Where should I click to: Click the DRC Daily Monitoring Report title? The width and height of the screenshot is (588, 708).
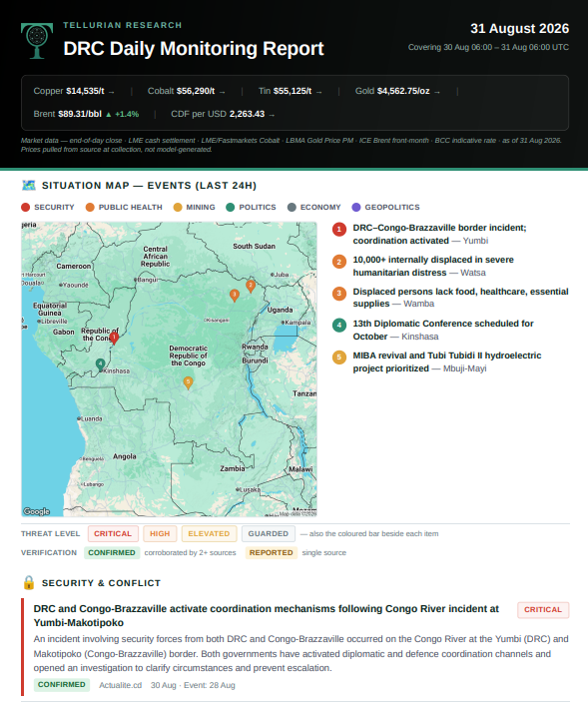[194, 49]
